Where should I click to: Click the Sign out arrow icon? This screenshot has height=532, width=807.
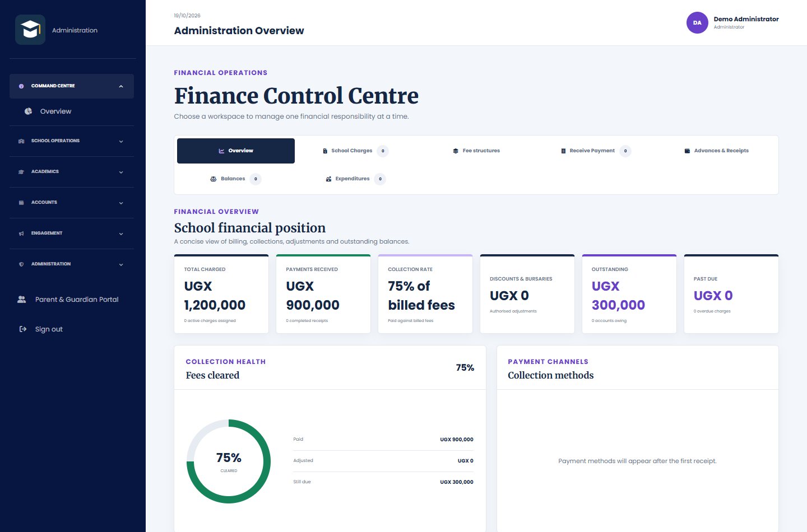pos(23,329)
